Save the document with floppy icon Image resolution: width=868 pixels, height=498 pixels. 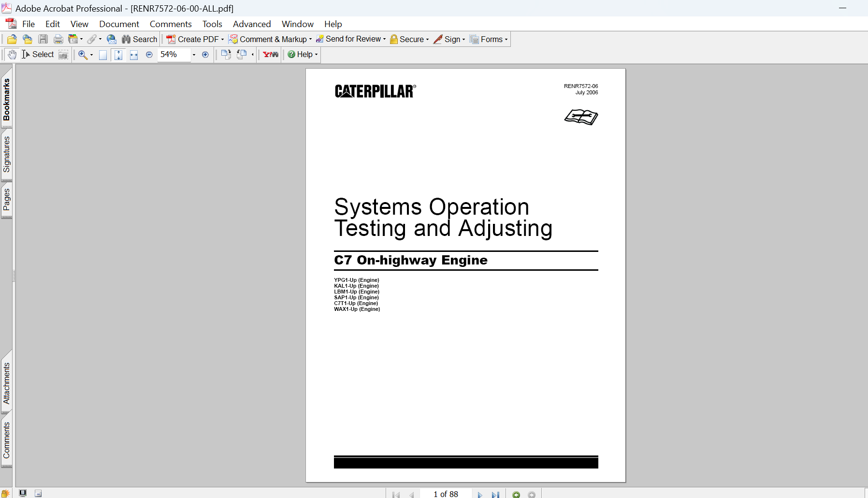pos(43,40)
